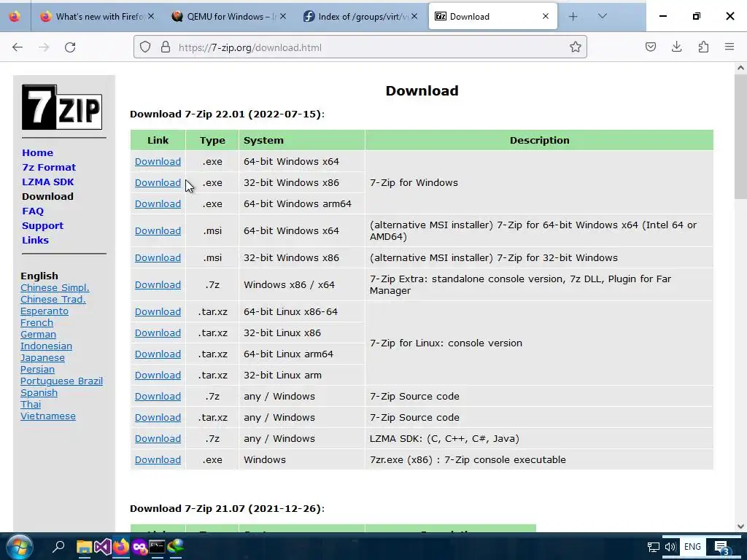
Task: Switch language to Portuguese Brazil
Action: [x=61, y=381]
